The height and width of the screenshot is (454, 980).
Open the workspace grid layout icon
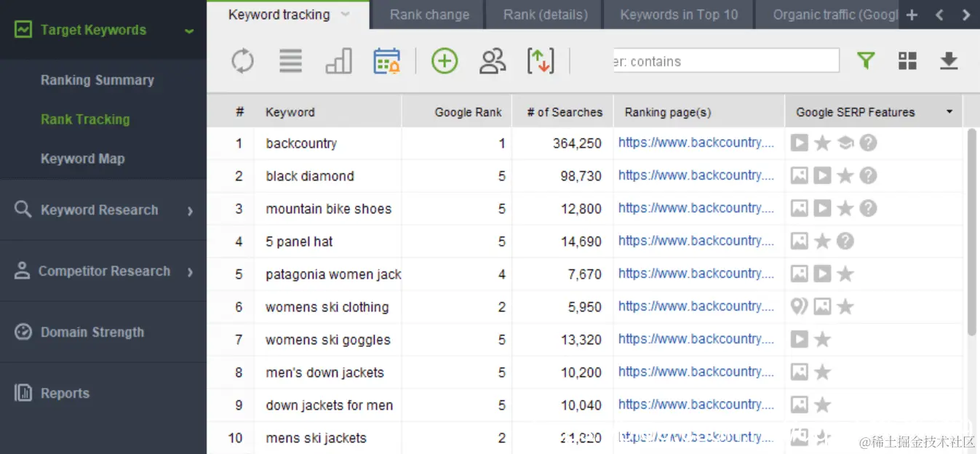tap(907, 61)
